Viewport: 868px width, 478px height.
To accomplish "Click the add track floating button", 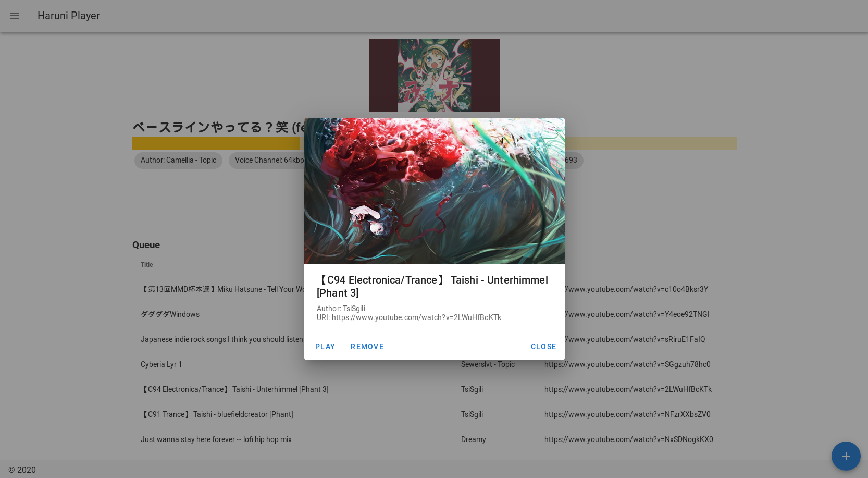I will point(846,456).
